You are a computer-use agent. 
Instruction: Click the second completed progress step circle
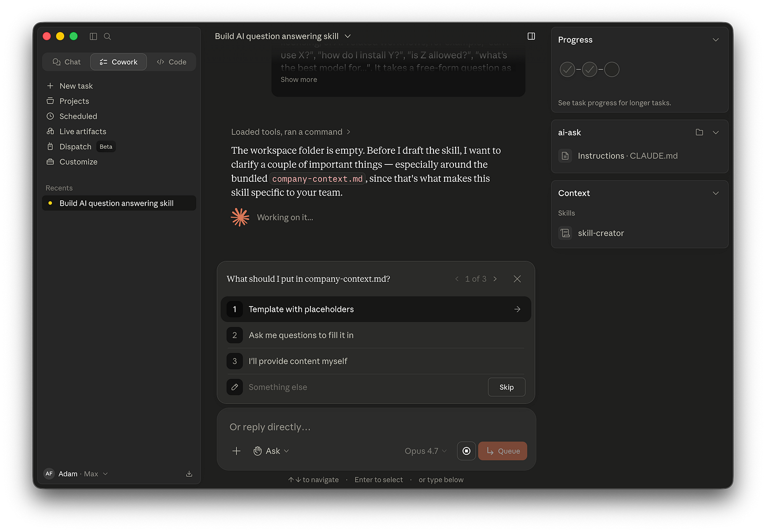point(590,69)
